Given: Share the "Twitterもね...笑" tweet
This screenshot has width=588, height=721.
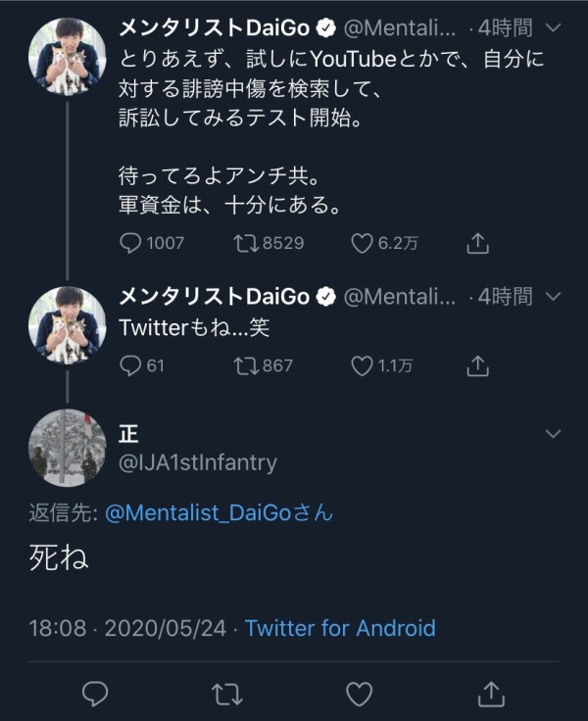Looking at the screenshot, I should click(x=477, y=366).
